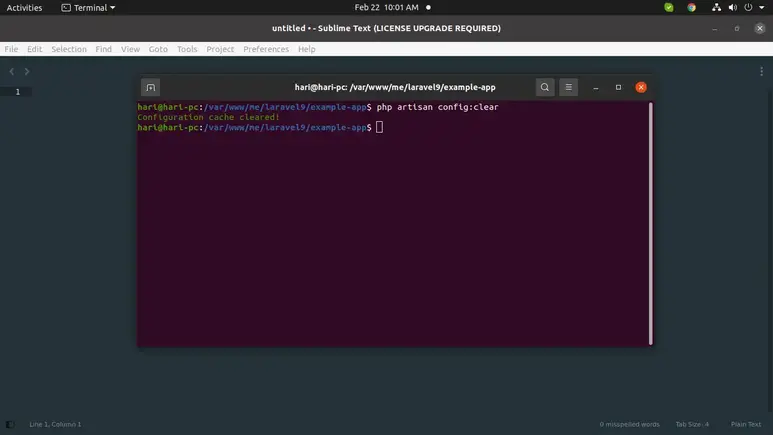Jump back using the left arrow
Screen dimensions: 773x435
pyautogui.click(x=12, y=72)
